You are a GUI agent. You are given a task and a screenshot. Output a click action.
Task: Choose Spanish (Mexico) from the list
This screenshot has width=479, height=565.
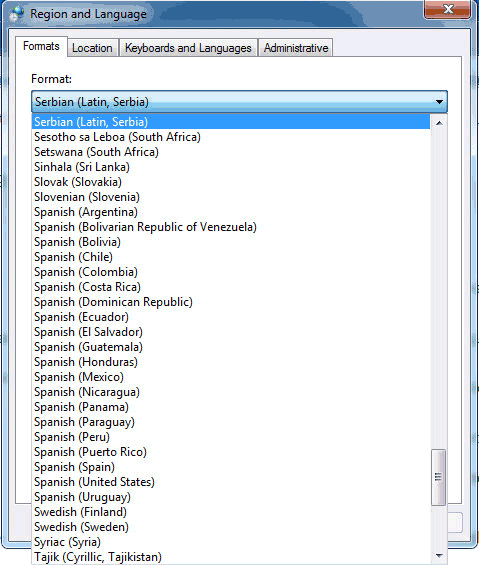[x=231, y=377]
